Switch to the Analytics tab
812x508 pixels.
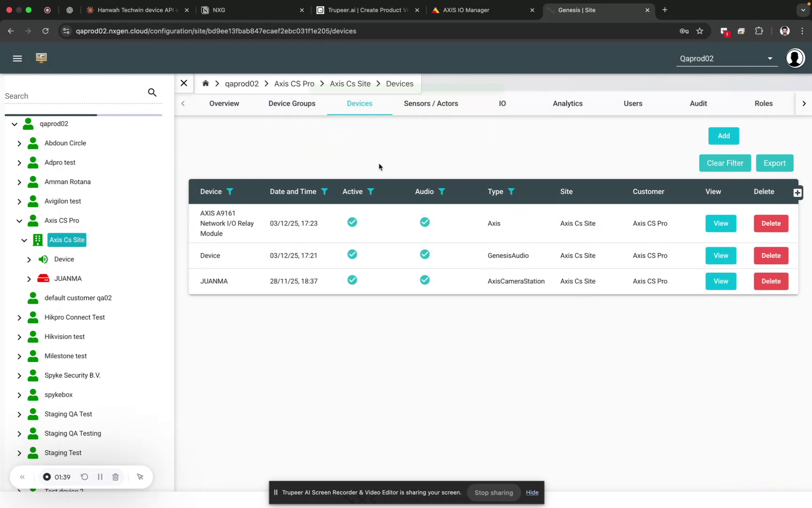(x=567, y=103)
